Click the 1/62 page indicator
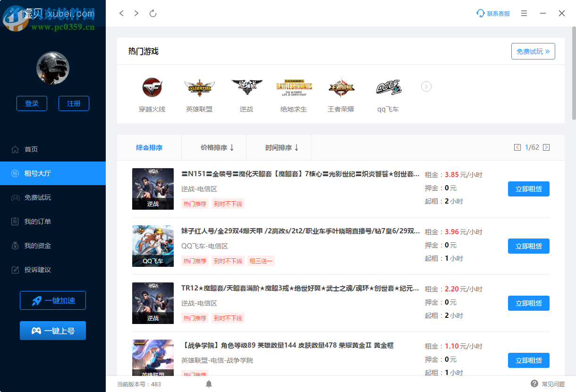 [532, 147]
